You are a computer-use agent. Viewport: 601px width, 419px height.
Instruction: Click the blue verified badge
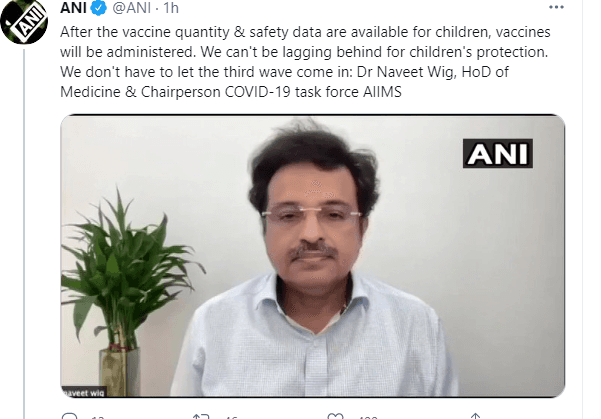tap(99, 8)
